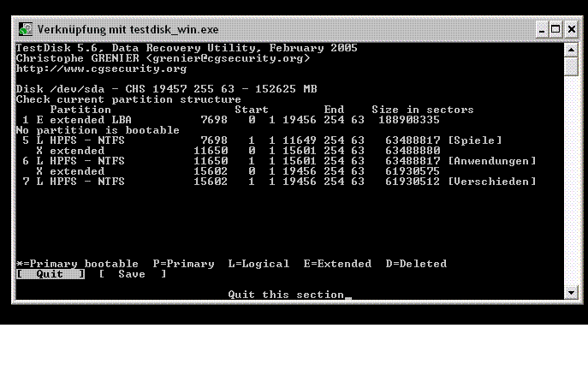Click the [Anwendungen] partition label

492,161
